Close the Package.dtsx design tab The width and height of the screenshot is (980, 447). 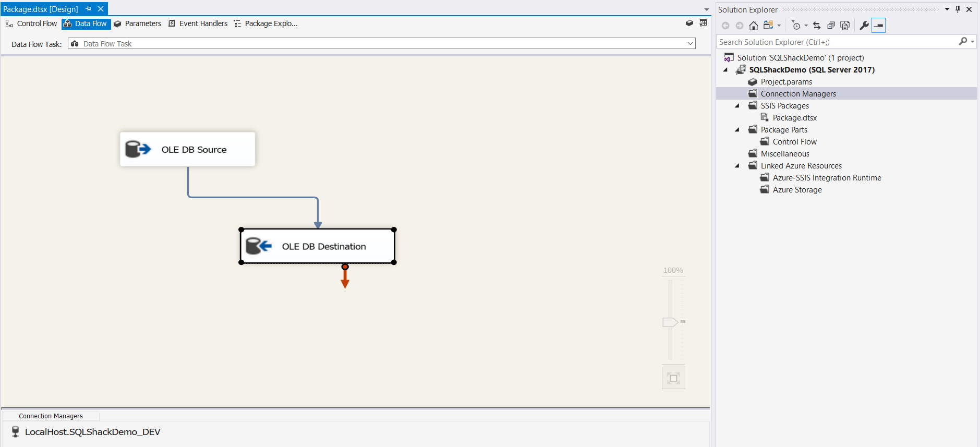[x=101, y=9]
